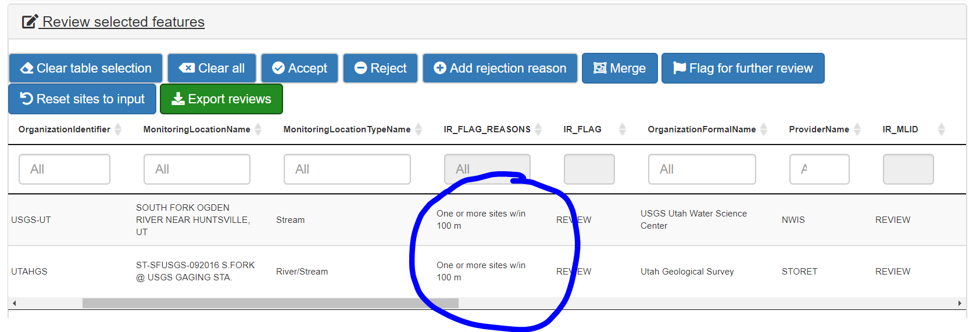Click the plus icon on Add rejection reason
This screenshot has width=980, height=332.
440,68
